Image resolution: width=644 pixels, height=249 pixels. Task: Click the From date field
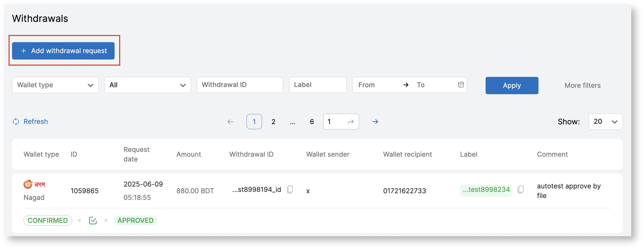(377, 85)
